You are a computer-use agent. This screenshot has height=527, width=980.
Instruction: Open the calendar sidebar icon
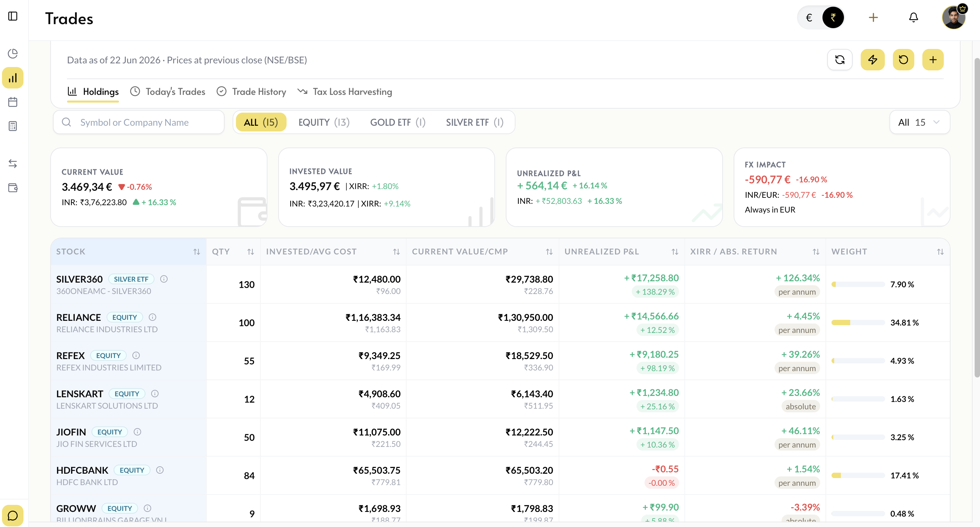click(x=13, y=102)
